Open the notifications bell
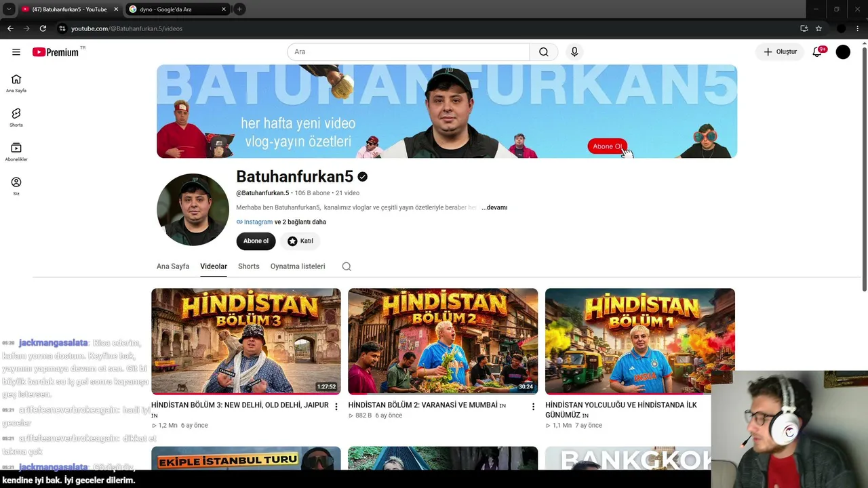The image size is (868, 488). click(x=818, y=52)
